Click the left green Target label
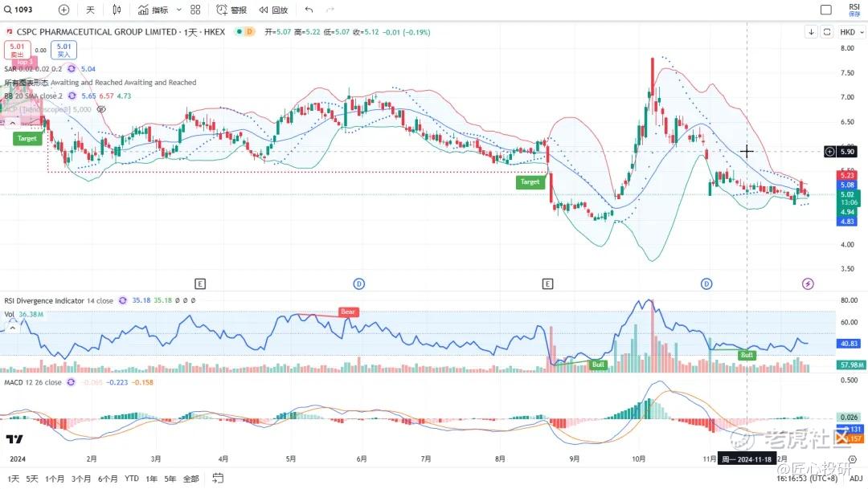Viewport: 868px width, 489px height. (27, 138)
